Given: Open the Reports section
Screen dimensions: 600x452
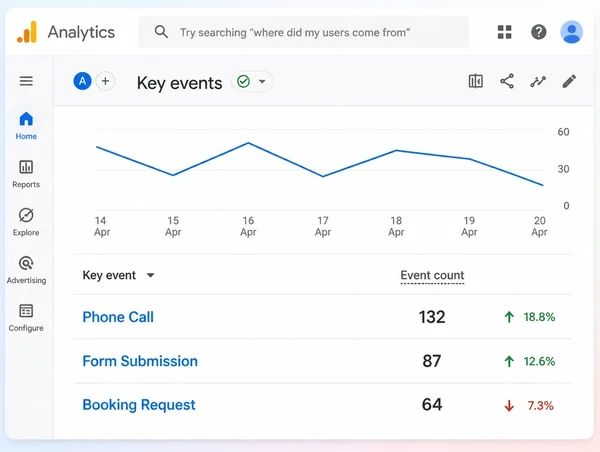Looking at the screenshot, I should (x=26, y=174).
